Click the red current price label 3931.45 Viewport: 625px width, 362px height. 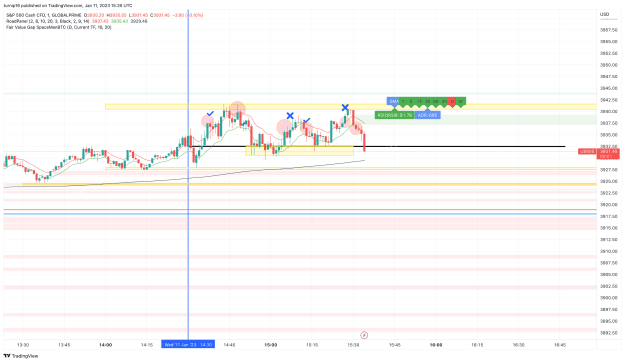[x=608, y=153]
